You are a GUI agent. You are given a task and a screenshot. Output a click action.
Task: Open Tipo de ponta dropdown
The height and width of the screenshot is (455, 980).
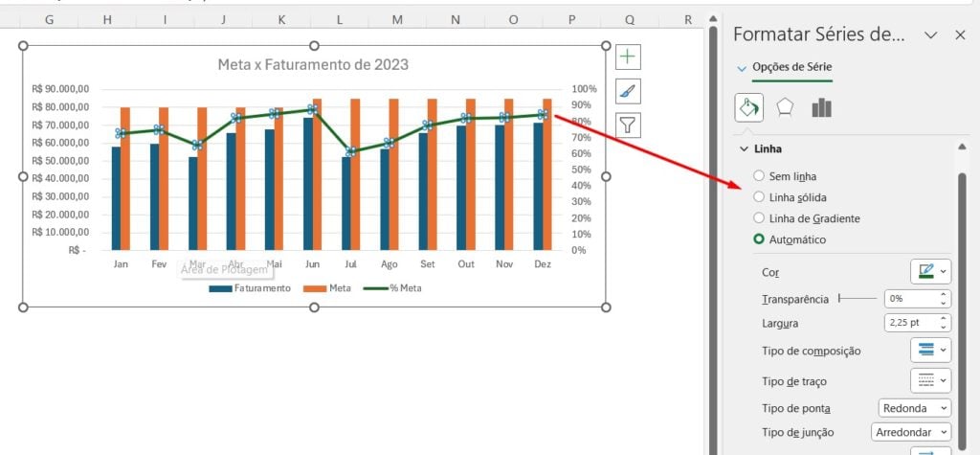coord(914,408)
